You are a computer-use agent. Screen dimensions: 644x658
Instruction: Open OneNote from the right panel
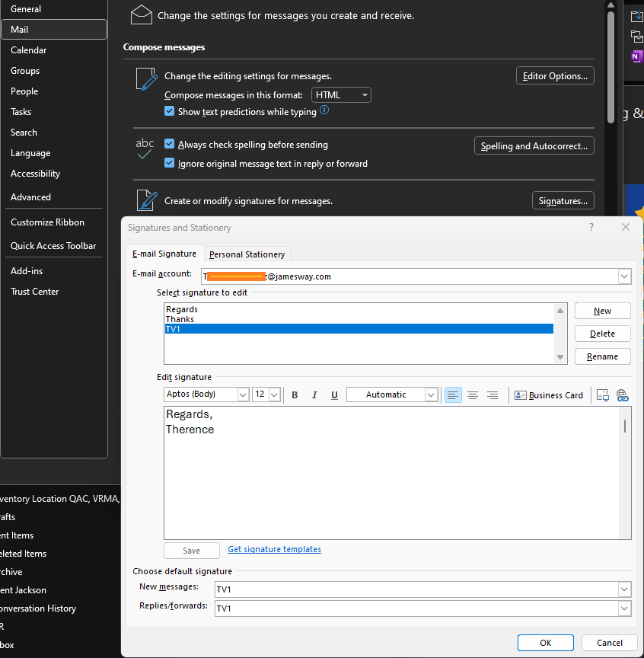coord(636,56)
